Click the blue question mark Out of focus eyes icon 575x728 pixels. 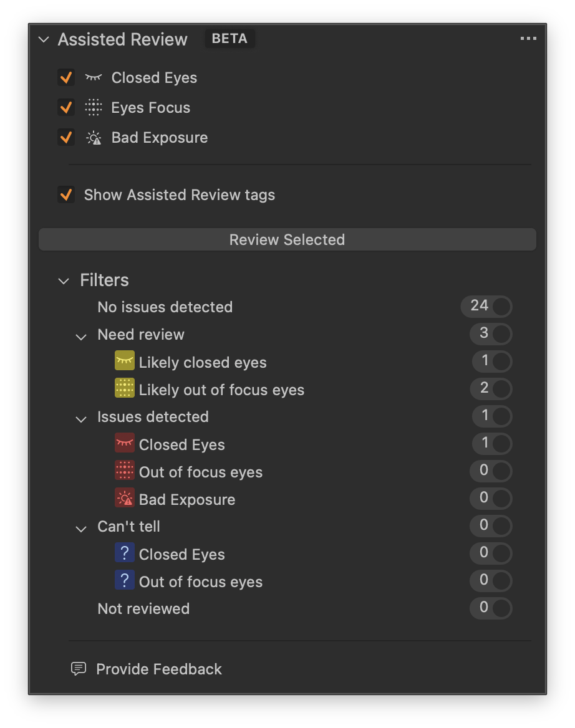pos(125,580)
